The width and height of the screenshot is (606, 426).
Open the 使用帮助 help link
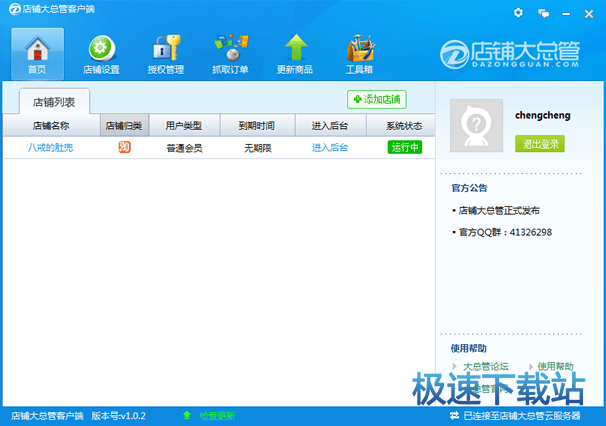click(555, 366)
